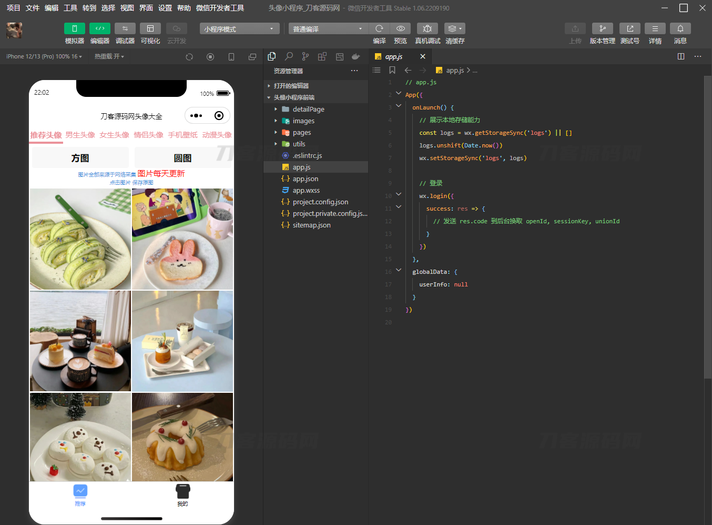Click the 编译 compile refresh icon
The image size is (712, 525).
coord(379,29)
